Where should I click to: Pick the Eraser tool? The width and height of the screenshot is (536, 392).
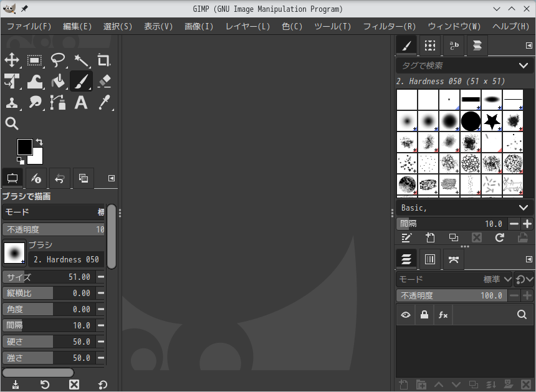(103, 81)
